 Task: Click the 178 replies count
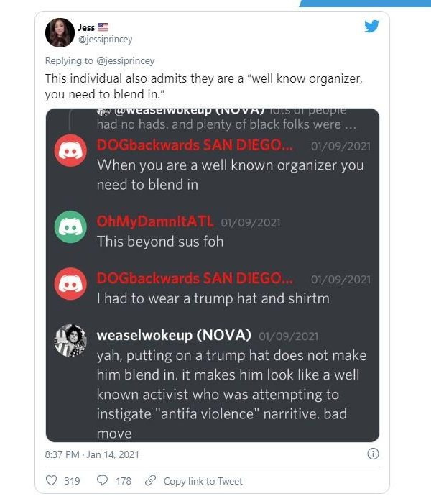[124, 481]
